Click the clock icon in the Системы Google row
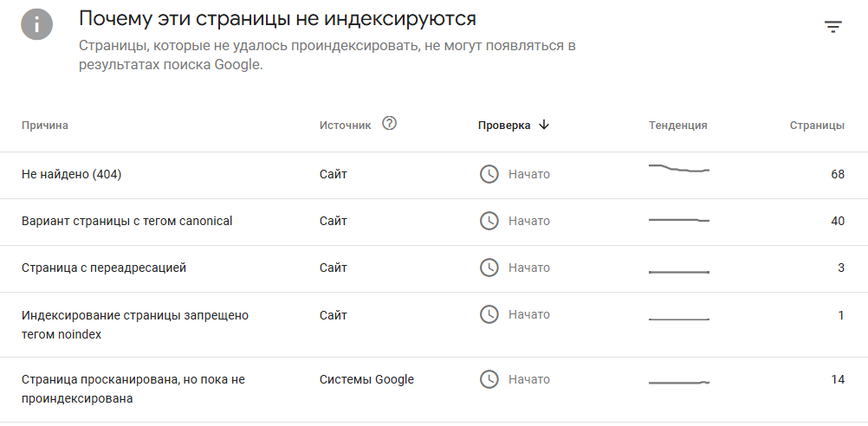Viewport: 868px width, 426px height. [489, 379]
